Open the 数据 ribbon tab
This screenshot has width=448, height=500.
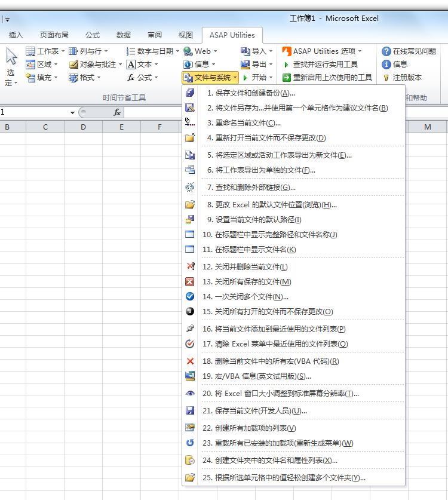[124, 35]
